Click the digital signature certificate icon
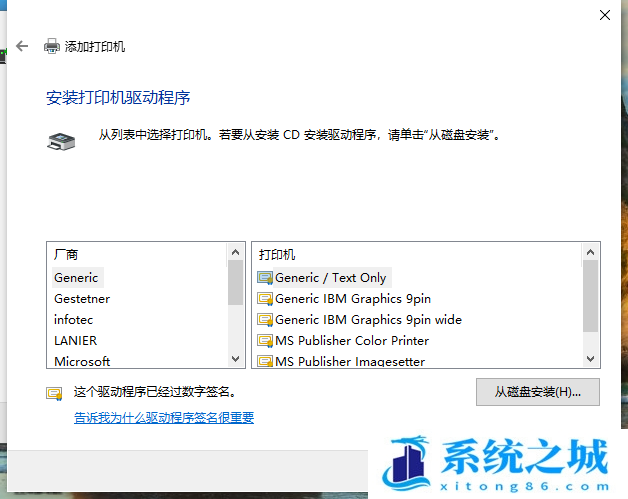Image resolution: width=628 pixels, height=499 pixels. click(54, 393)
